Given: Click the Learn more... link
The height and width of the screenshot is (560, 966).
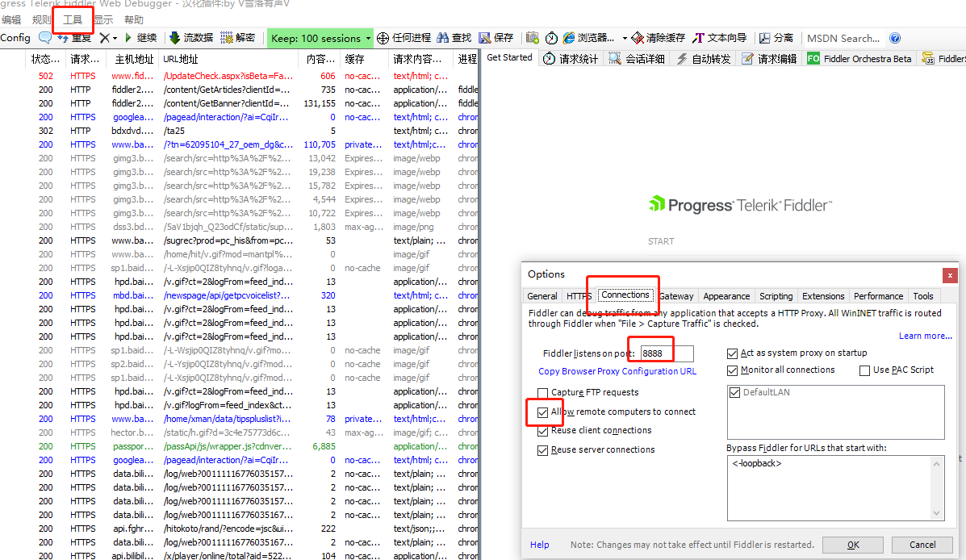Looking at the screenshot, I should click(926, 336).
